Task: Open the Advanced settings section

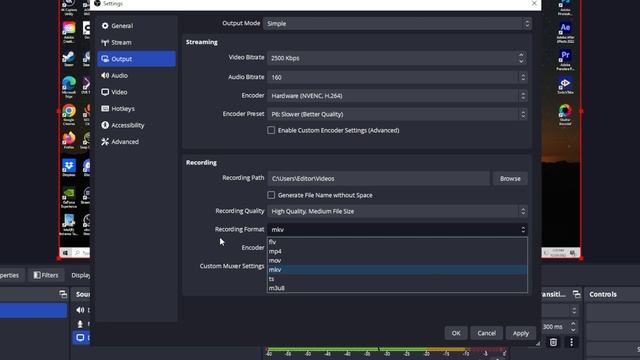Action: point(136,142)
